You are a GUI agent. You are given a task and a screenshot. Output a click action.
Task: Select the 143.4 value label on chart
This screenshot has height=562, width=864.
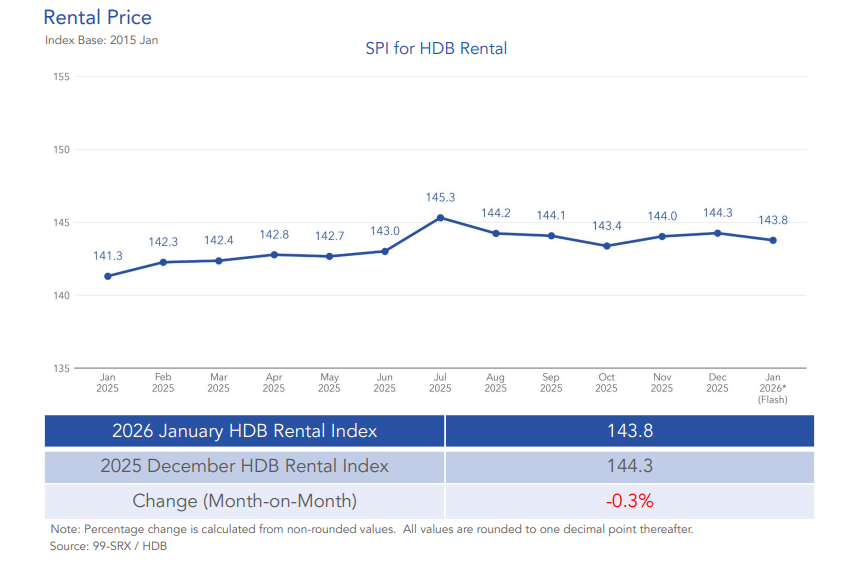click(x=607, y=225)
